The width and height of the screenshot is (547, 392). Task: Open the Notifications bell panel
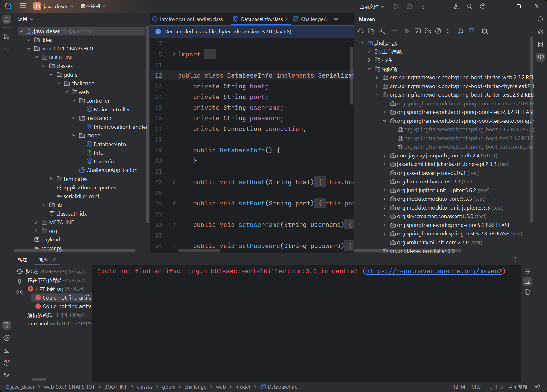click(541, 19)
